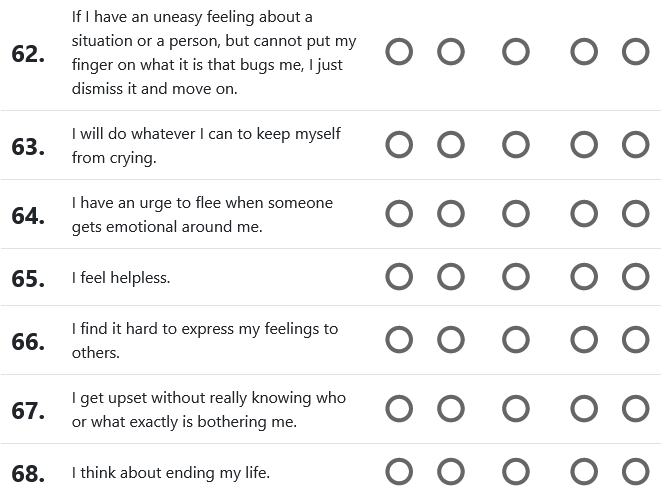Select middle option for question 66
661x496 pixels.
[x=516, y=340]
